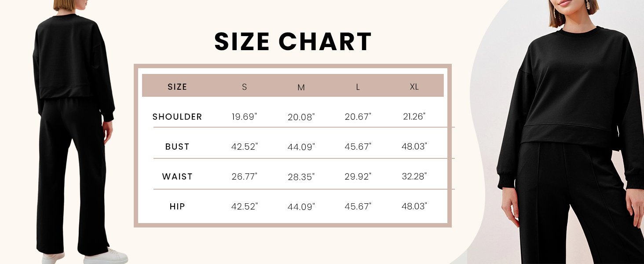Screen dimensions: 644x264
Task: Click the S size column header
Action: [x=245, y=87]
